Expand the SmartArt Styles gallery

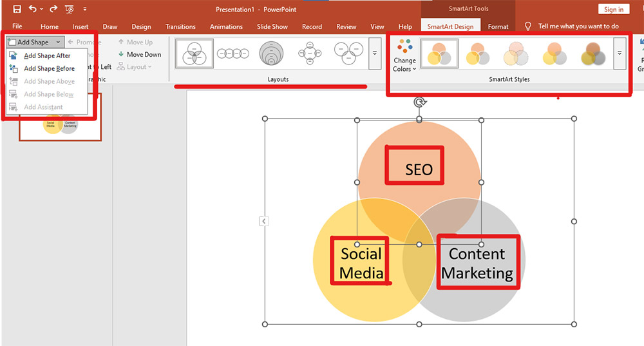(x=620, y=53)
